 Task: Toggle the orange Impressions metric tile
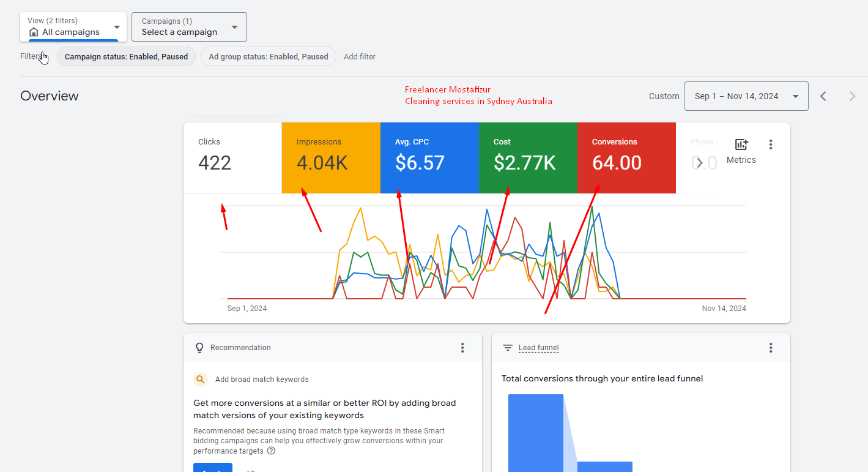(331, 157)
